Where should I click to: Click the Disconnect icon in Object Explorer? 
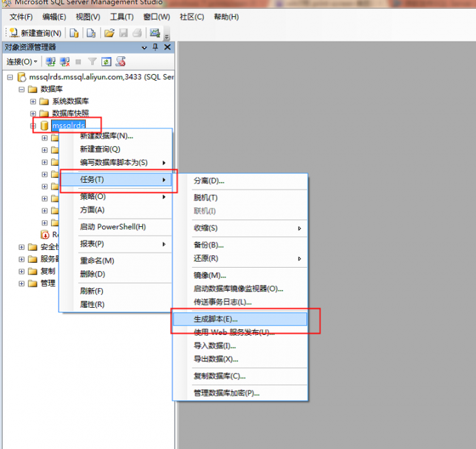point(65,62)
